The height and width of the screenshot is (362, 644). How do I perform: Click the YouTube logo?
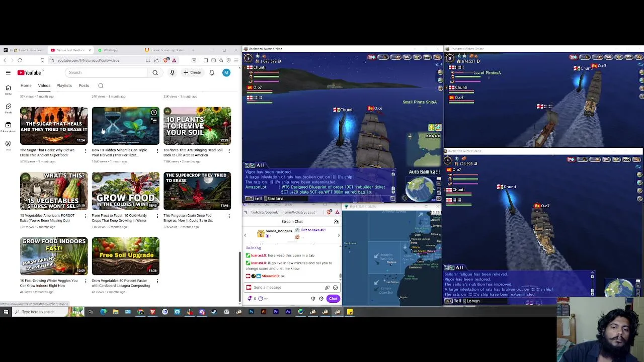pos(29,73)
